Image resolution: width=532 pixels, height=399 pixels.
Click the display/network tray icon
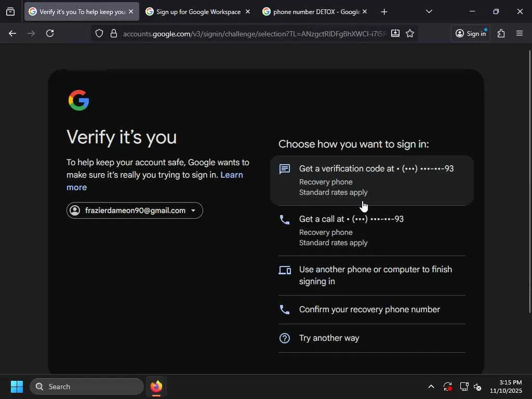(464, 387)
